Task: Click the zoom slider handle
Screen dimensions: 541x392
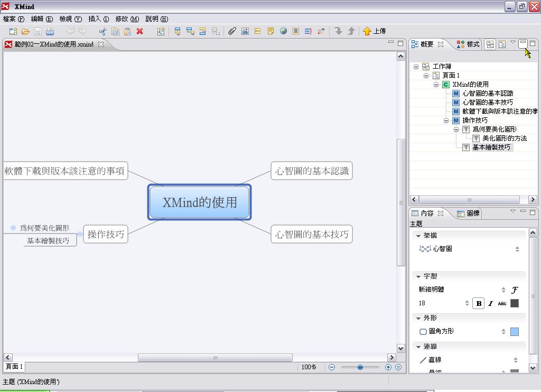Action: point(360,367)
